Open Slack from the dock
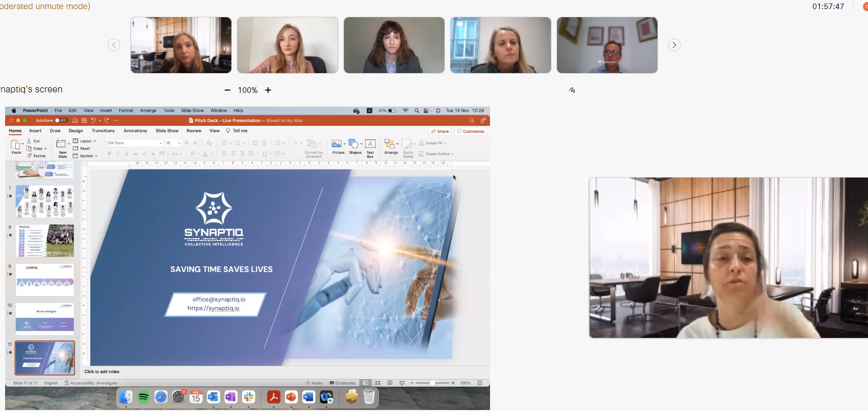868x411 pixels. coord(248,397)
